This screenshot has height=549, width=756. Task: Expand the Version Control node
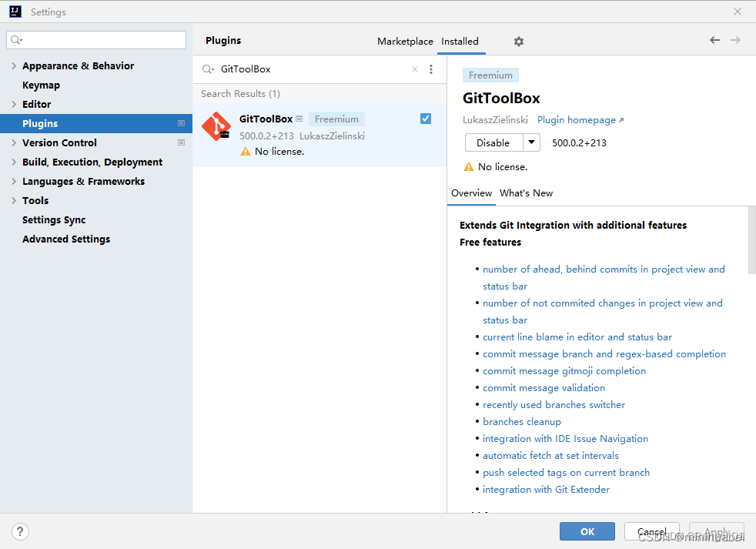point(14,142)
